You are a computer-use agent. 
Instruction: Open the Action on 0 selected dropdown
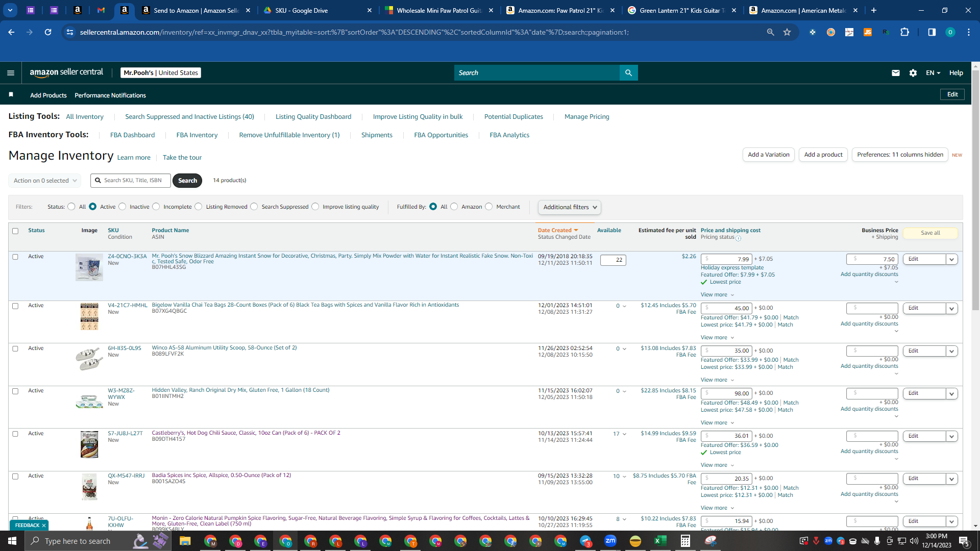(x=44, y=181)
